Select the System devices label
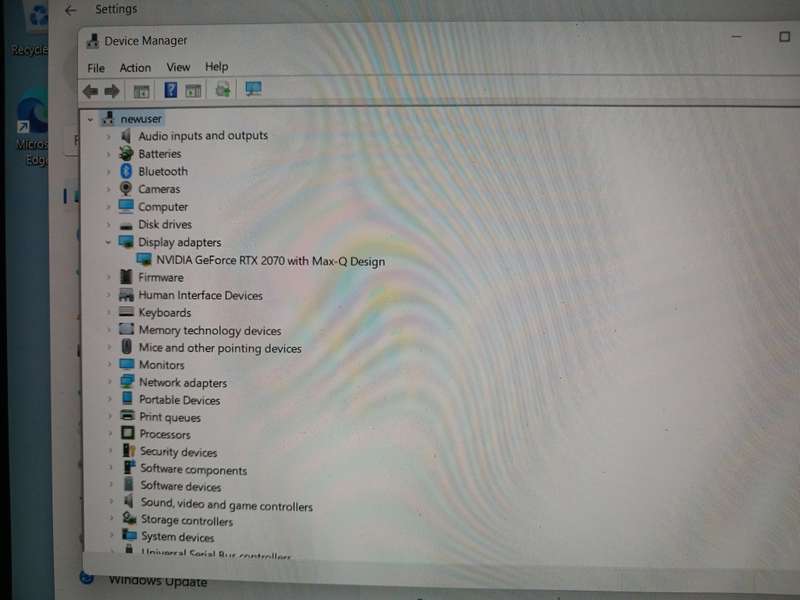Image resolution: width=800 pixels, height=600 pixels. tap(178, 537)
